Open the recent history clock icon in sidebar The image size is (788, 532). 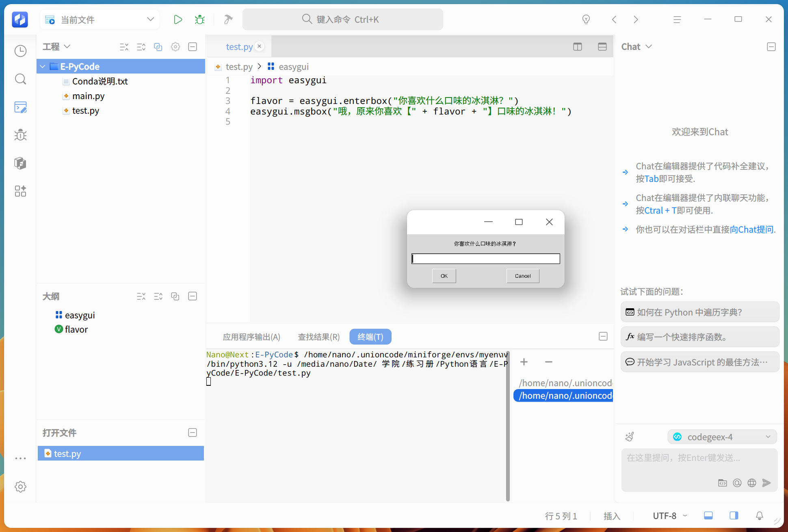pyautogui.click(x=20, y=51)
